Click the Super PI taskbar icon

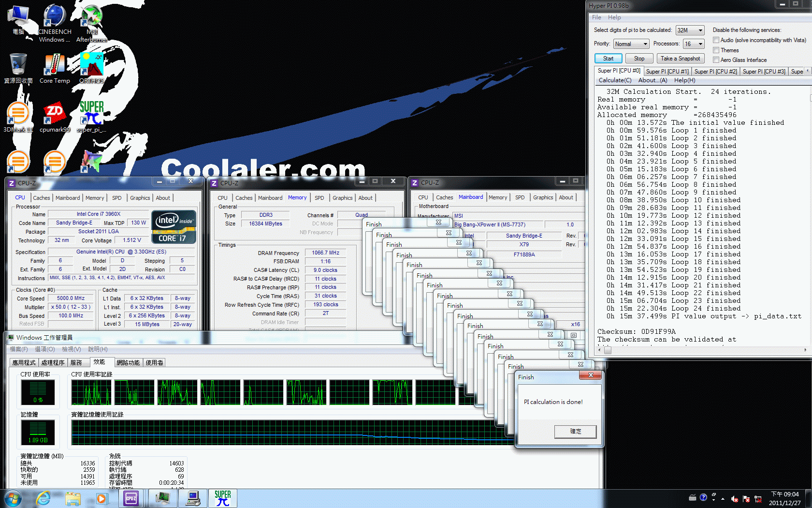click(223, 498)
